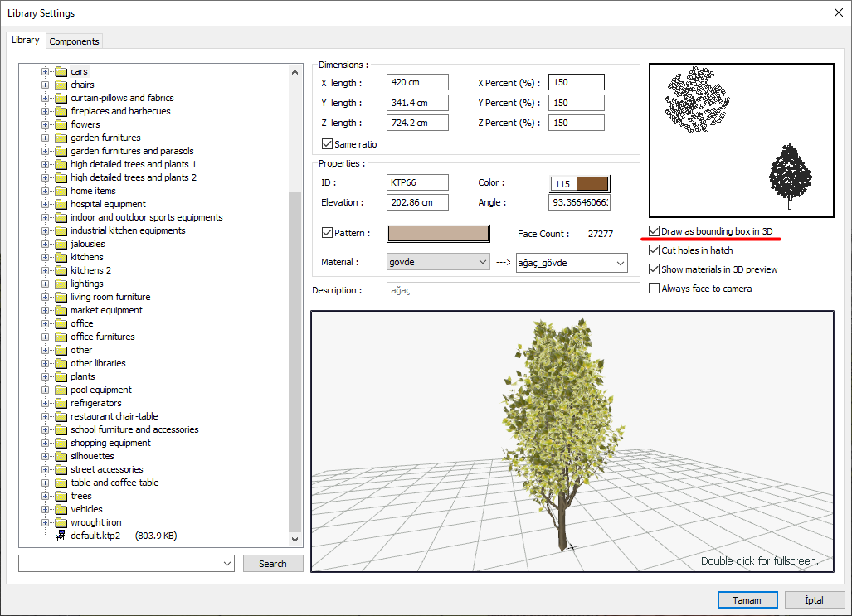This screenshot has height=616, width=852.
Task: Select the wrought iron folder icon
Action: 61,522
